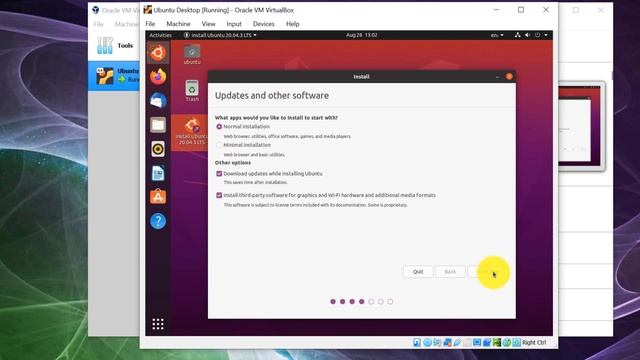Open the Machine menu of running VM
The image size is (640, 360).
tap(178, 24)
